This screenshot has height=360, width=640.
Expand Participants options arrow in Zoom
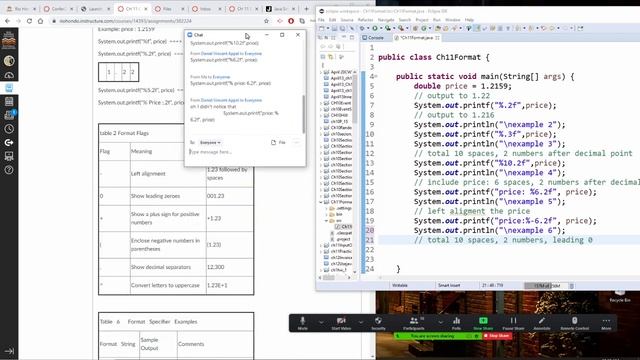pyautogui.click(x=440, y=322)
